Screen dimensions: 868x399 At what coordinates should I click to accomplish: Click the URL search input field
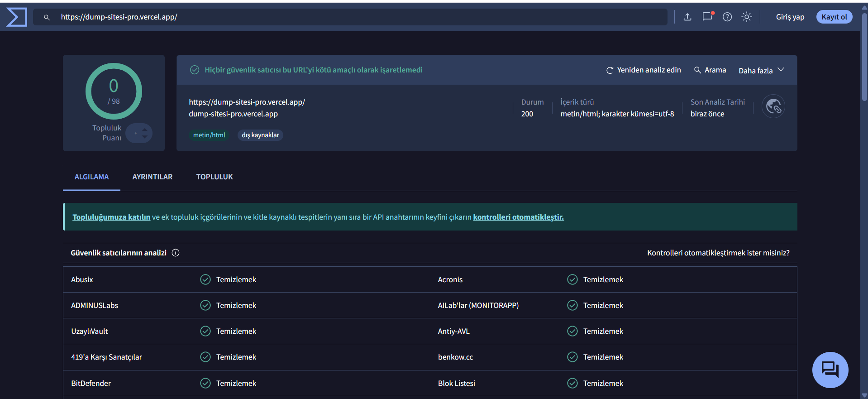click(351, 17)
